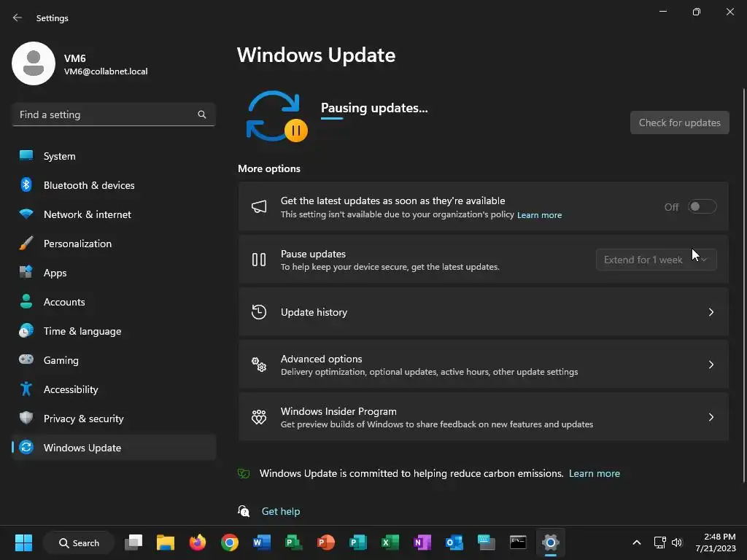Open Advanced options via its chevron

tap(711, 365)
